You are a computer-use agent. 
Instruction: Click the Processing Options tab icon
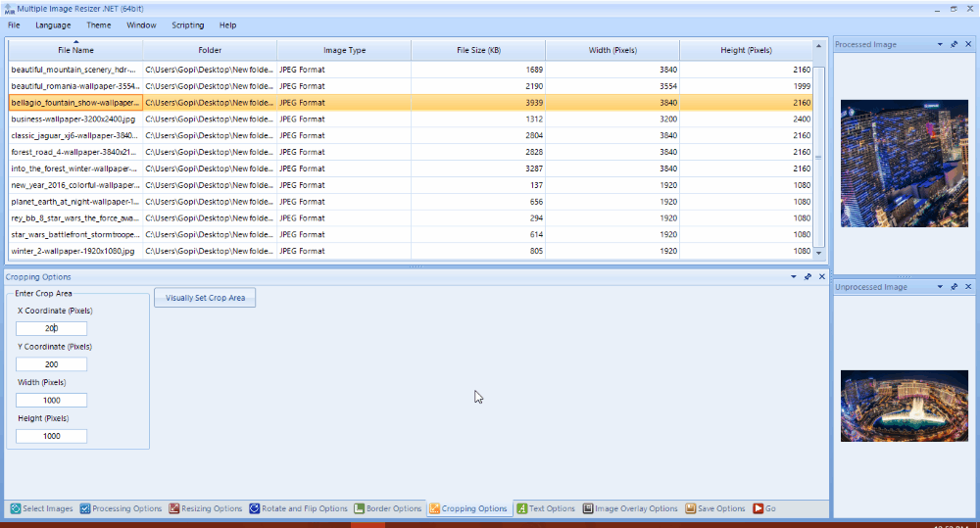coord(85,508)
